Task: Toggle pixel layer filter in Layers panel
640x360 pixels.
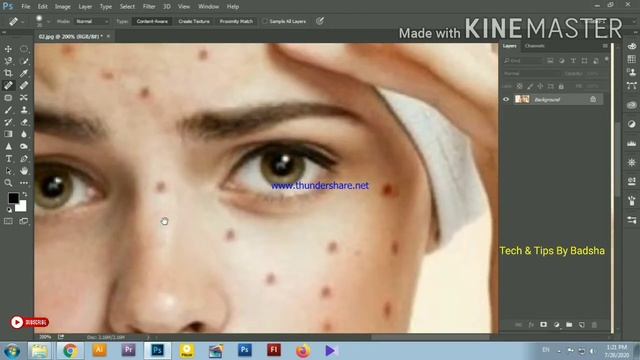Action: coord(550,61)
